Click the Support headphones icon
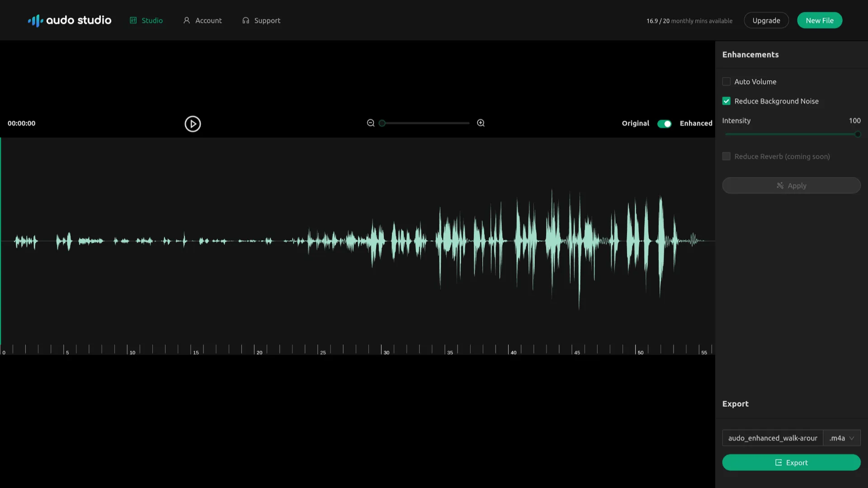The height and width of the screenshot is (488, 868). 245,20
